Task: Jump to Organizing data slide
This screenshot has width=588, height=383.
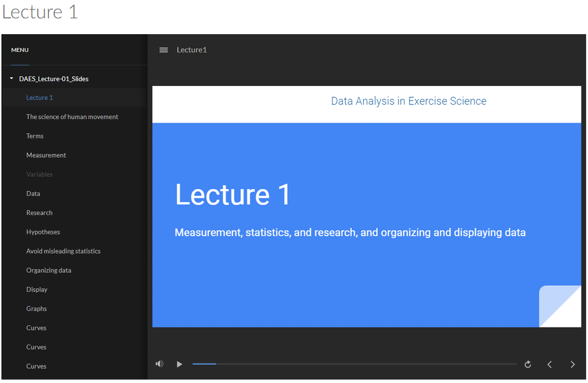Action: [48, 270]
